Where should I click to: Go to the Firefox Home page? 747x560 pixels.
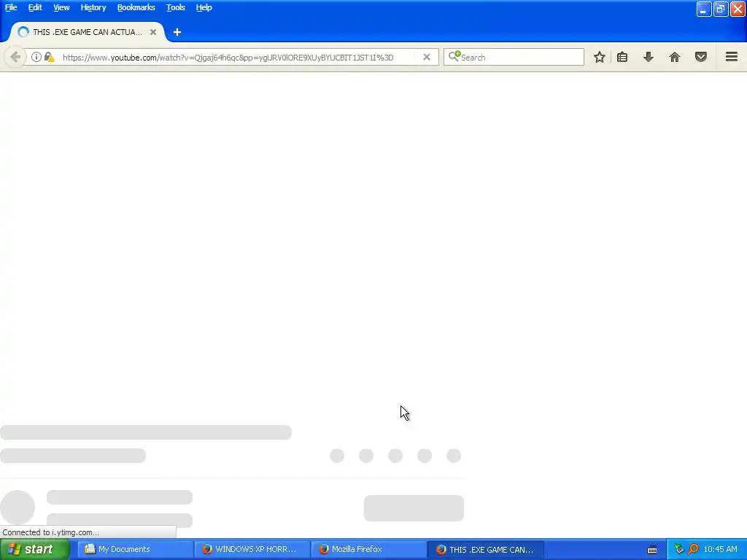pos(675,57)
